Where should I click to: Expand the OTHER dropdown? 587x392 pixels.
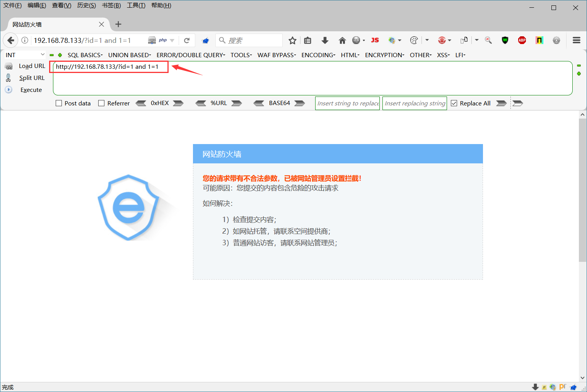(x=421, y=55)
